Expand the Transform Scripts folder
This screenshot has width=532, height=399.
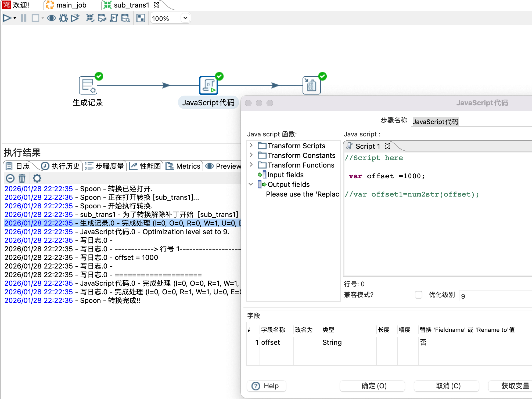pyautogui.click(x=251, y=146)
